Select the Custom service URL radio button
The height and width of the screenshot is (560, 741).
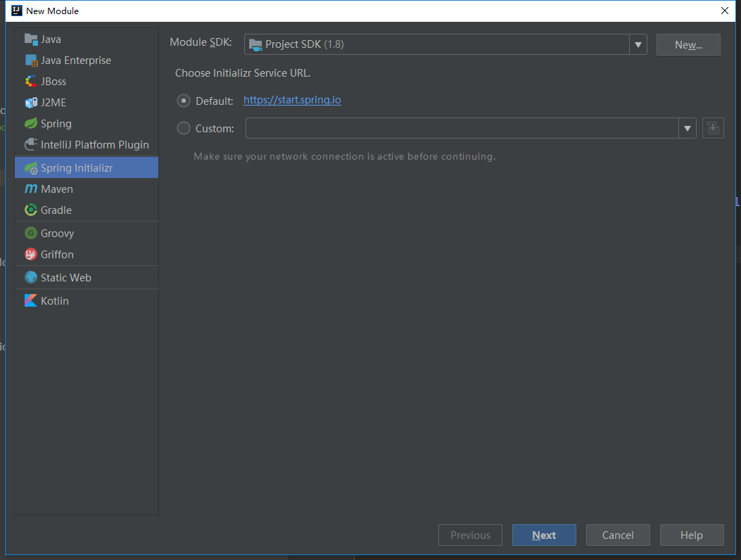pos(184,128)
